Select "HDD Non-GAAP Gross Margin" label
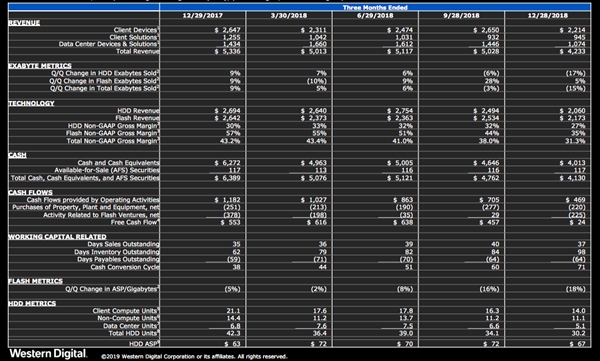Image resolution: width=600 pixels, height=361 pixels. tap(114, 126)
